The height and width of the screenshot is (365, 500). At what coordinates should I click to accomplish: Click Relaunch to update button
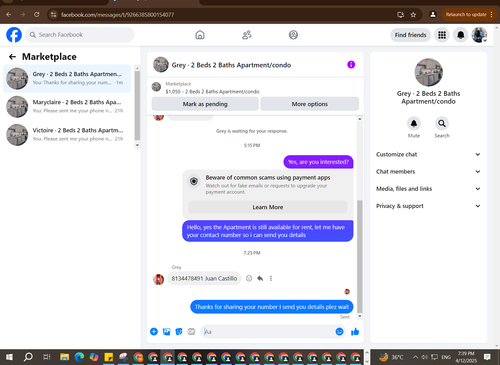click(466, 14)
